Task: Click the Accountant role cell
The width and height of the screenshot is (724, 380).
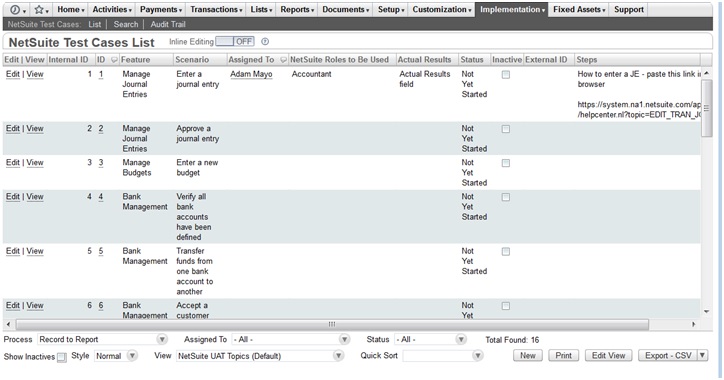Action: point(312,74)
